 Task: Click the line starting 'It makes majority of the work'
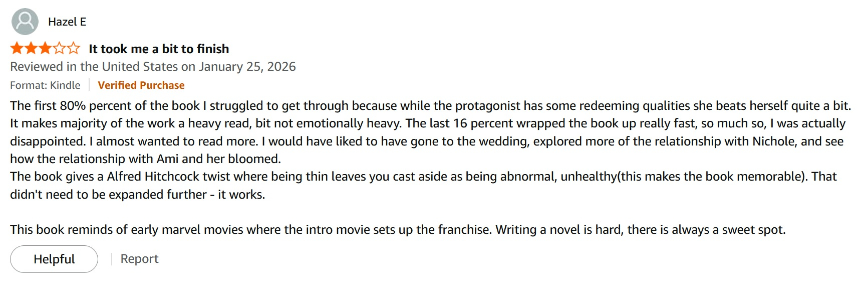pos(427,123)
